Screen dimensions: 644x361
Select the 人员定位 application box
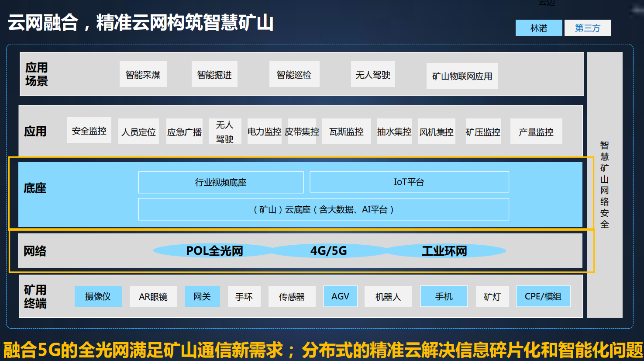click(x=138, y=132)
